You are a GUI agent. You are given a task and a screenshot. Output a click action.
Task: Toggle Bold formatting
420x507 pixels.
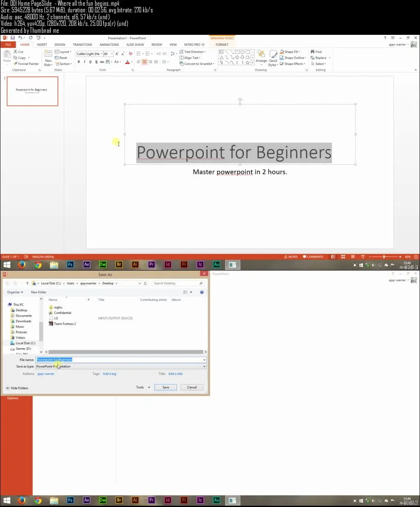(79, 62)
